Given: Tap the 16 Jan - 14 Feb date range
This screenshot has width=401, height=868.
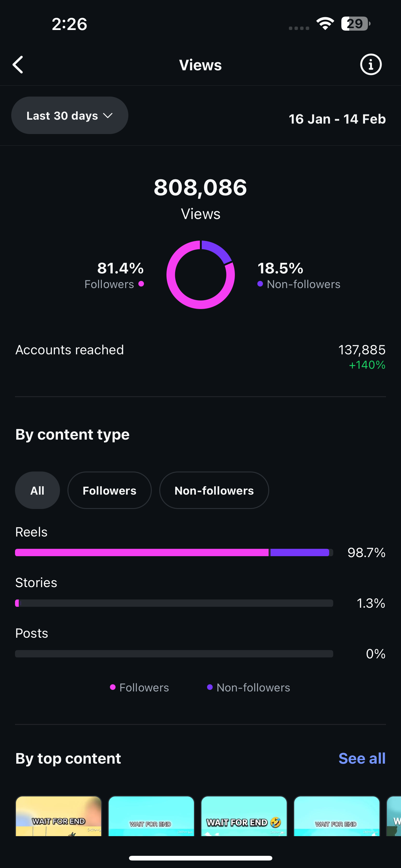Looking at the screenshot, I should click(337, 119).
